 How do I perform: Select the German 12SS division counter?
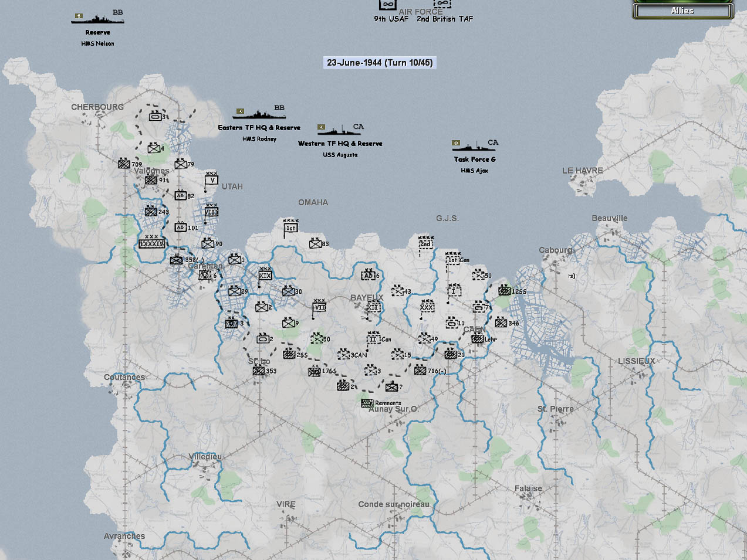(504, 290)
